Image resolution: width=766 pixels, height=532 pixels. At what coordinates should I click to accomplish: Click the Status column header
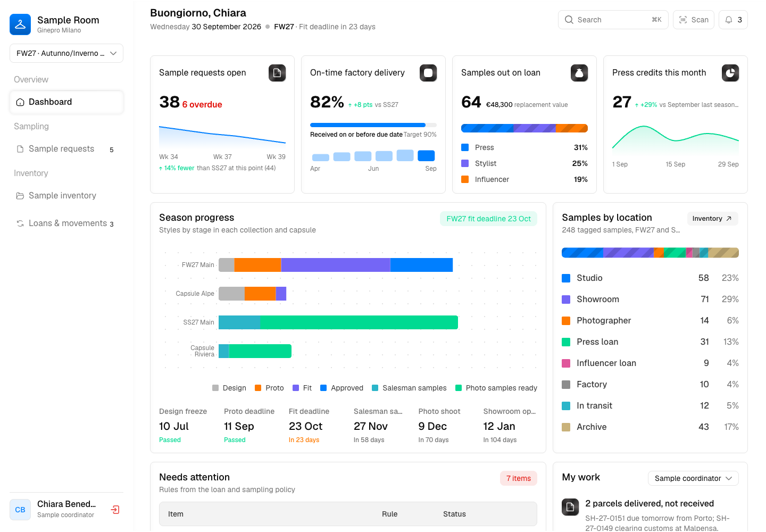(454, 514)
